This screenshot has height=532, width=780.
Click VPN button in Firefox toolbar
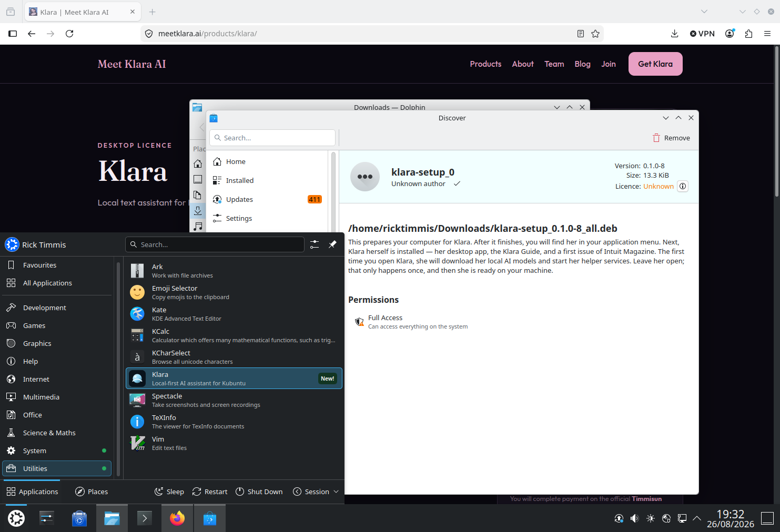point(702,34)
